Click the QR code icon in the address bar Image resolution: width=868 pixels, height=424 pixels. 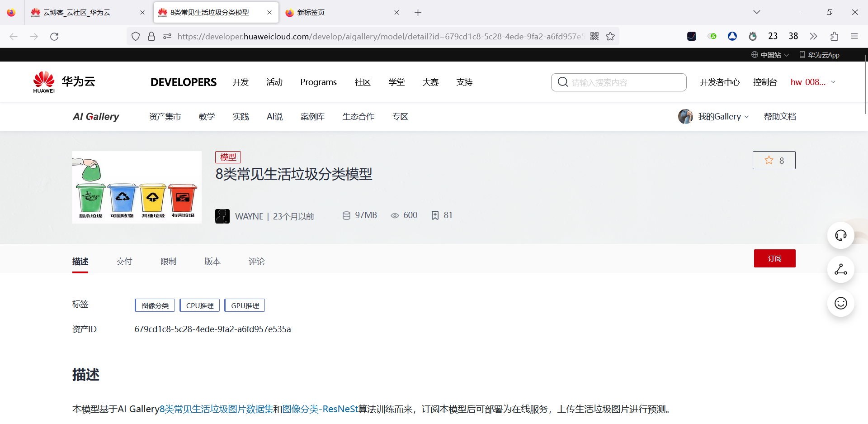click(594, 36)
